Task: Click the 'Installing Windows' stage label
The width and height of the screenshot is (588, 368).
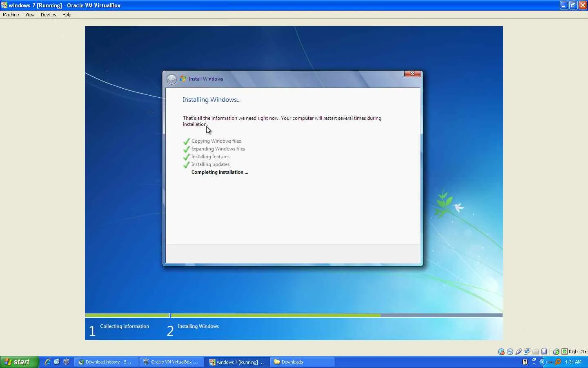Action: (x=198, y=326)
